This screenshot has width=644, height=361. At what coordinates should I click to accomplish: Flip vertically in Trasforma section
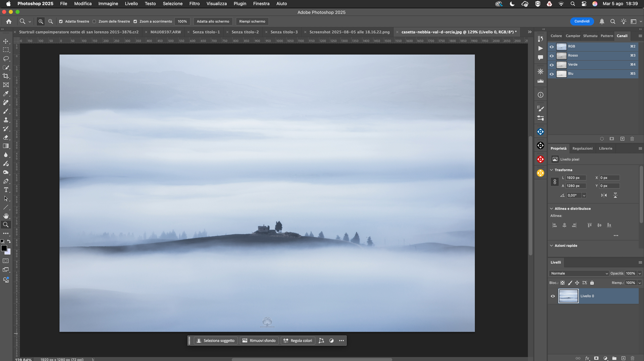click(x=615, y=195)
